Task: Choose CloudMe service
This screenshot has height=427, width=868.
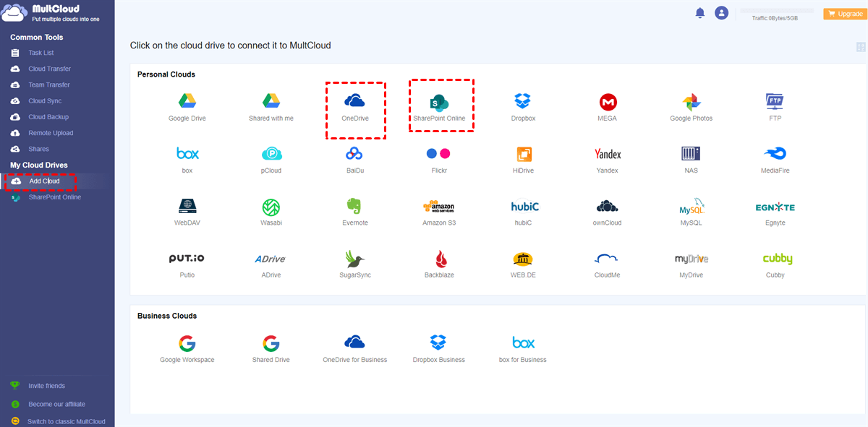Action: [x=608, y=264]
